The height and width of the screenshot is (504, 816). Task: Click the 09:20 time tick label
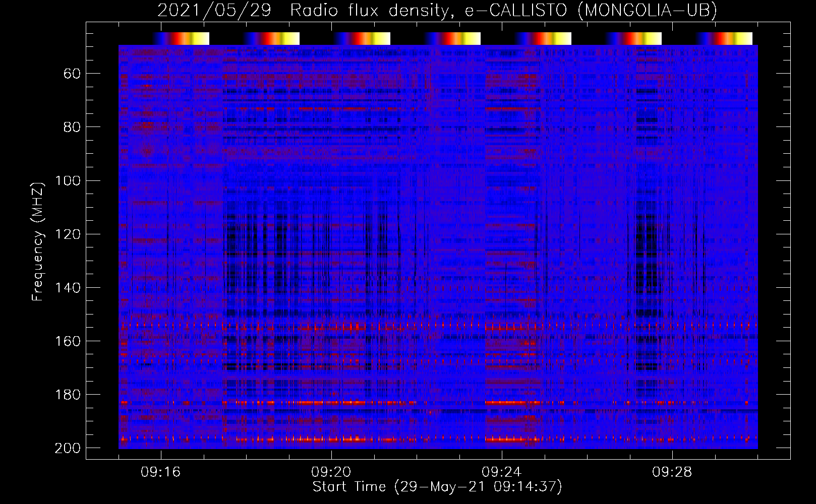point(331,472)
